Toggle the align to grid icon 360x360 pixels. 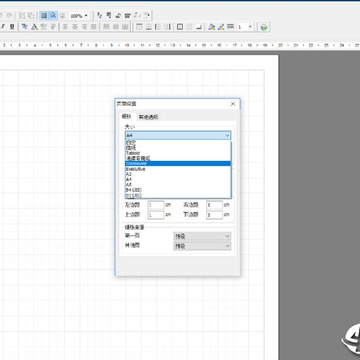53,16
